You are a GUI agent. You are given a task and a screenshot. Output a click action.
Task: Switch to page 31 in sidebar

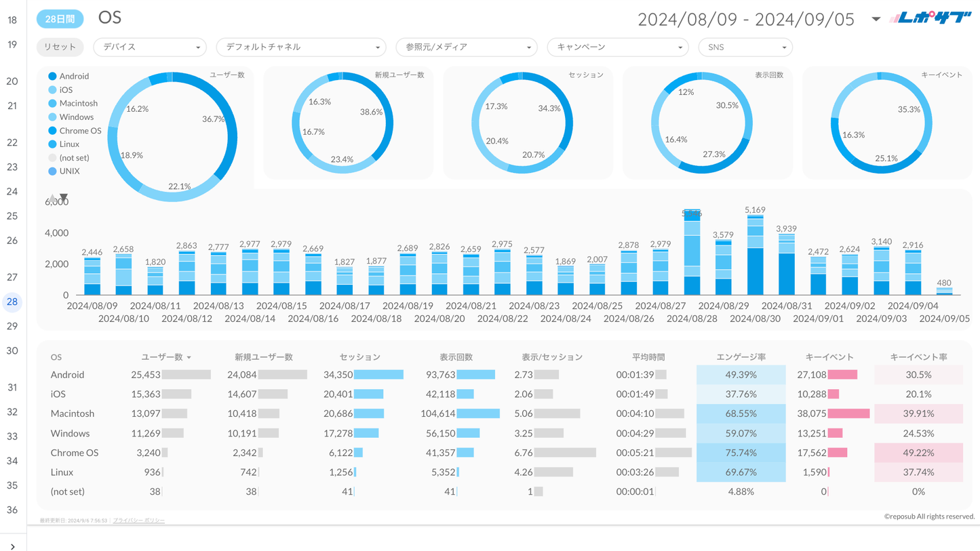[12, 388]
